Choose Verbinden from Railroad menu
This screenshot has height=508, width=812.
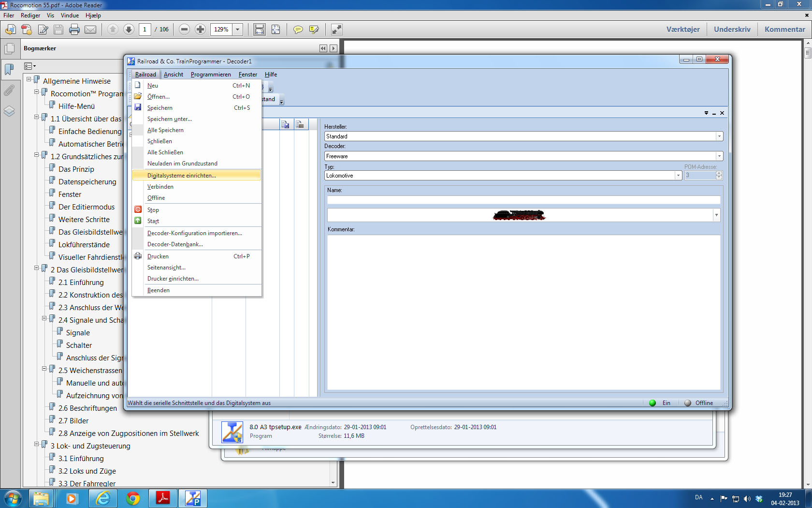point(197,187)
